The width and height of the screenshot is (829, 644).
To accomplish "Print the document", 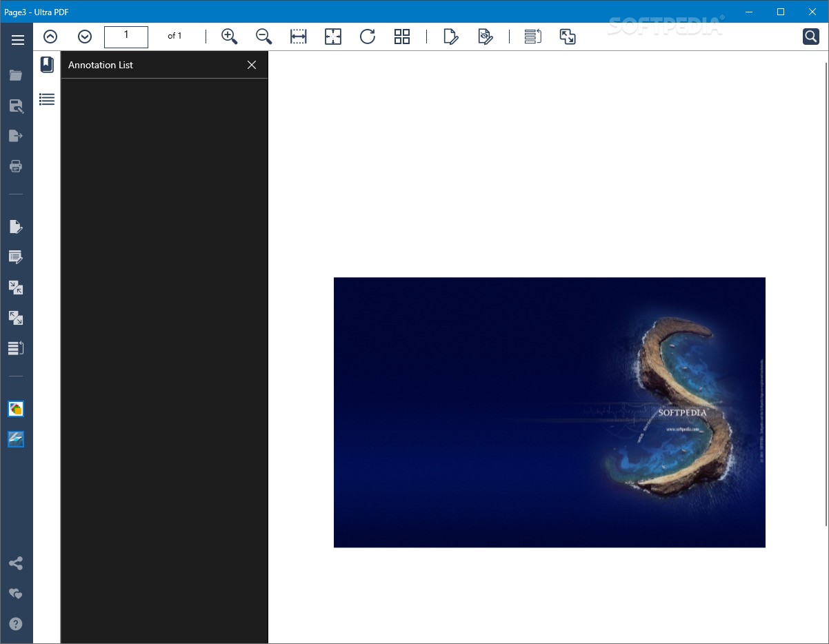I will 16,166.
